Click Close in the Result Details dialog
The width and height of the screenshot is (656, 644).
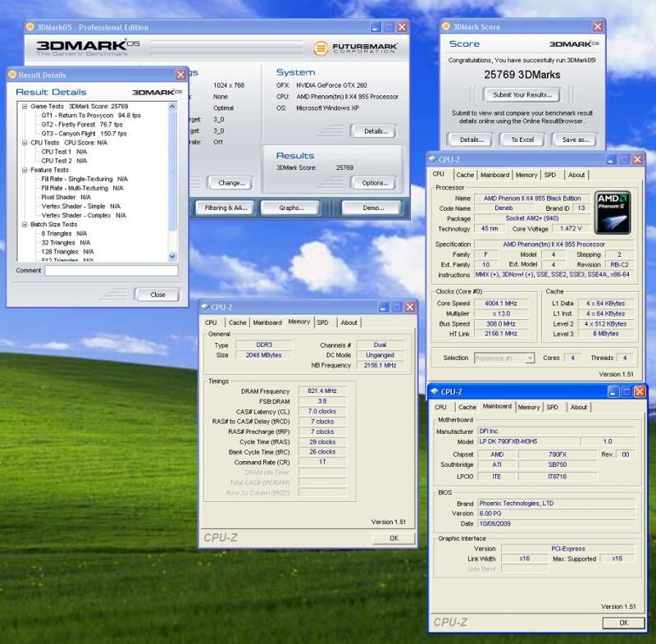tap(157, 295)
